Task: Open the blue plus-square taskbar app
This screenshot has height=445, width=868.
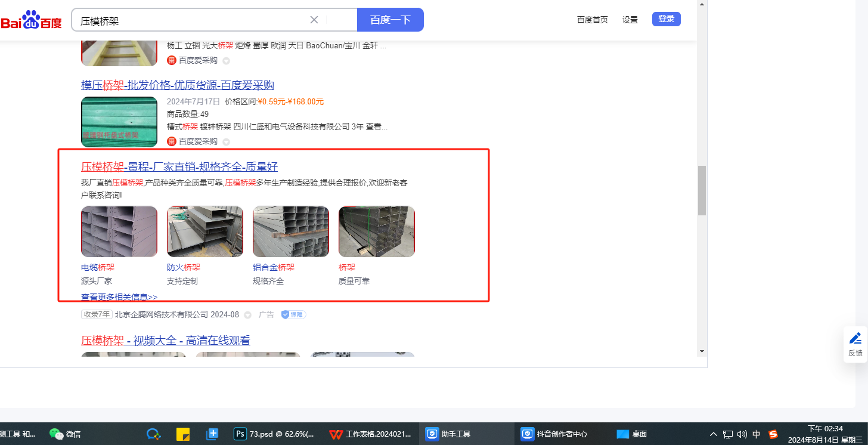Action: pyautogui.click(x=212, y=434)
